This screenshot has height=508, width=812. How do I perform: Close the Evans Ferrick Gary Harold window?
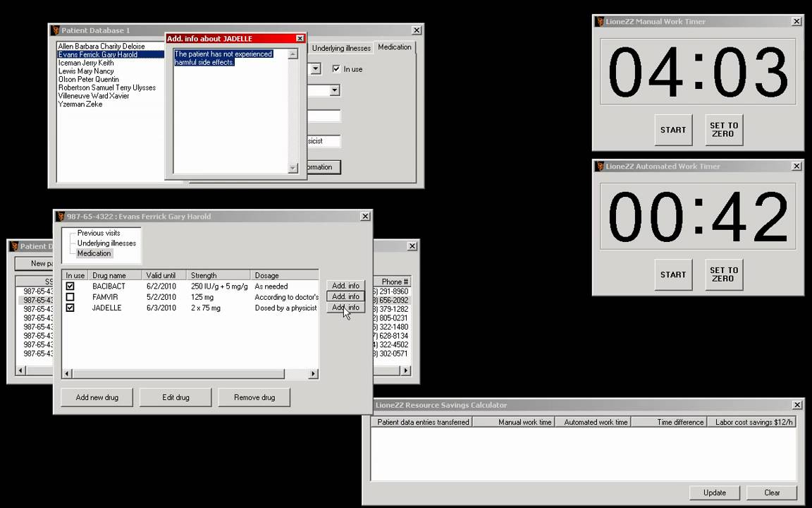tap(365, 216)
